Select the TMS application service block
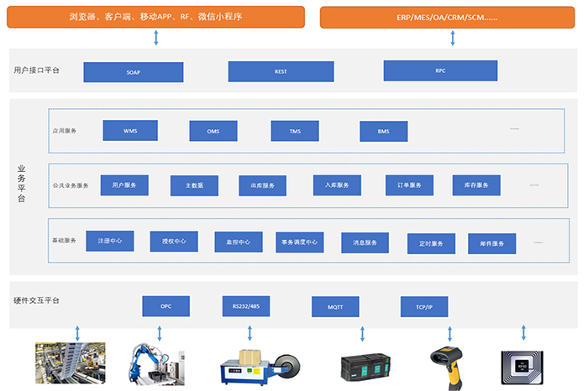 295,132
